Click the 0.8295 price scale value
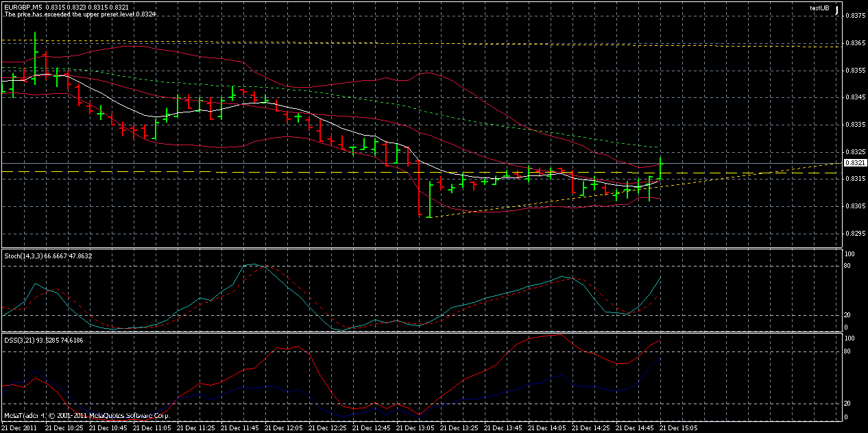 [x=852, y=233]
